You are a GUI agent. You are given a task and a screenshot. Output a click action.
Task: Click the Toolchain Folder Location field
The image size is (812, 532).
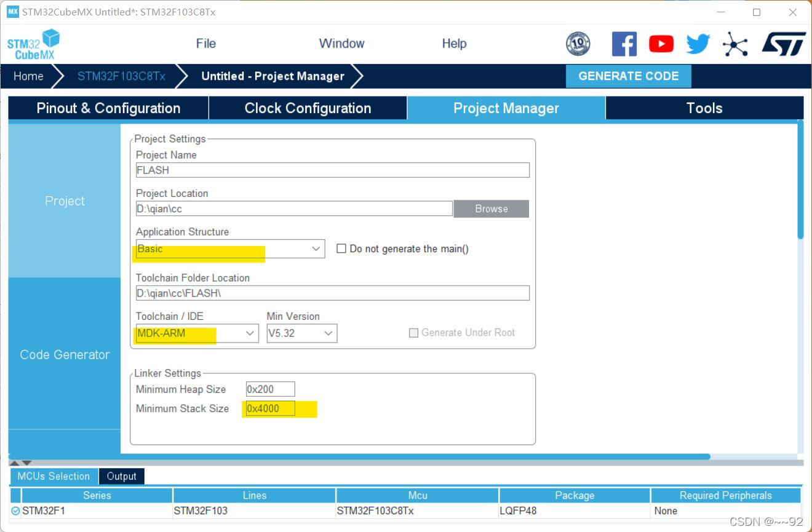333,293
